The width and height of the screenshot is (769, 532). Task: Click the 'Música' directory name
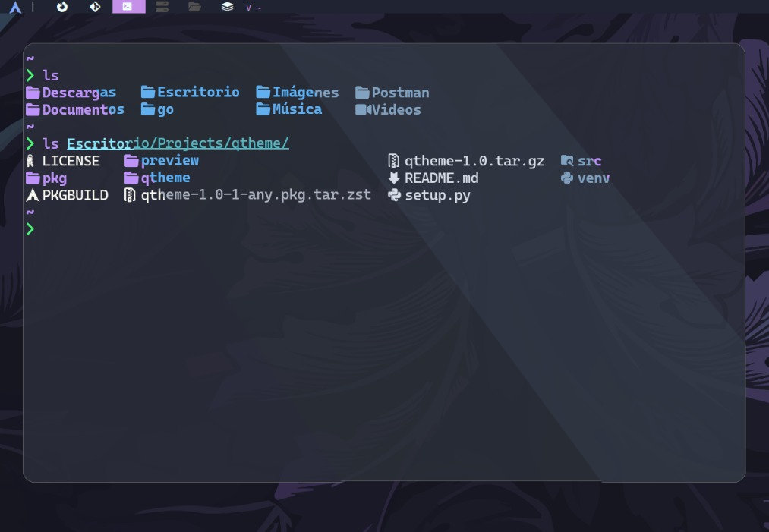coord(298,109)
